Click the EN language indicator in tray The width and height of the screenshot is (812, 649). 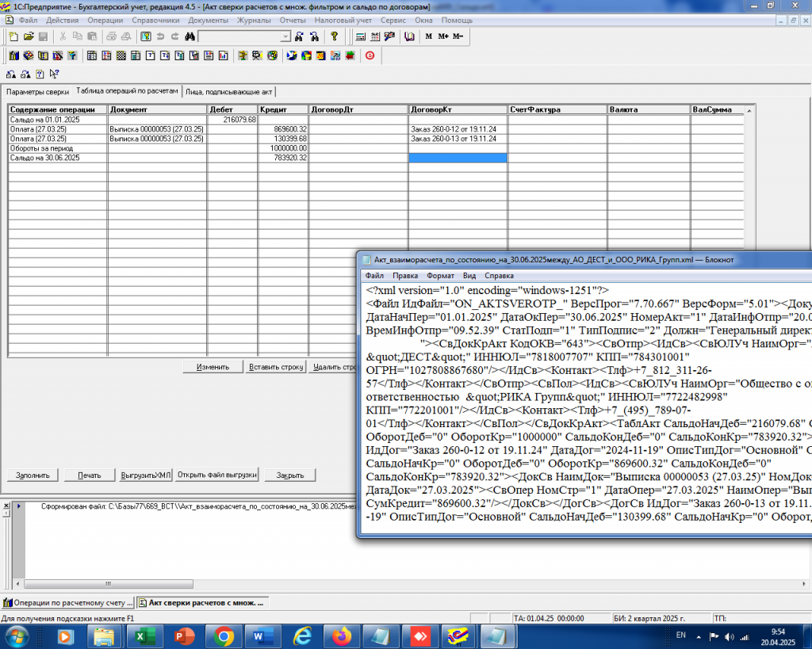pos(680,635)
